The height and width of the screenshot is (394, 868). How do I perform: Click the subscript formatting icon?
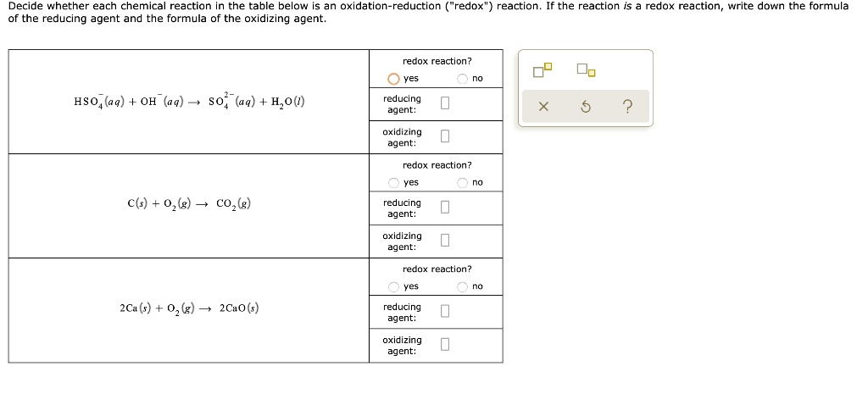coord(586,70)
